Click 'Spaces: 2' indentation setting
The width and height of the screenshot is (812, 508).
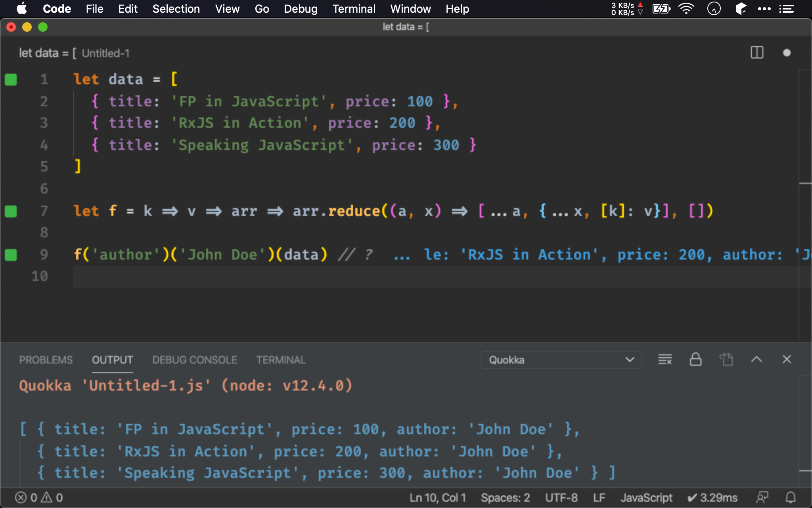506,498
